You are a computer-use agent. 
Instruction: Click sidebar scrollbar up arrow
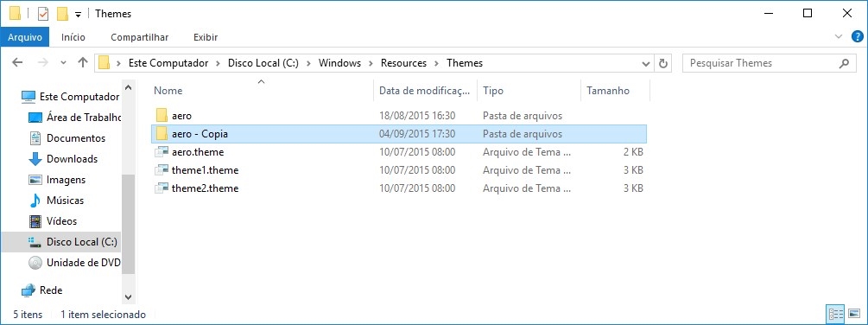tap(129, 87)
